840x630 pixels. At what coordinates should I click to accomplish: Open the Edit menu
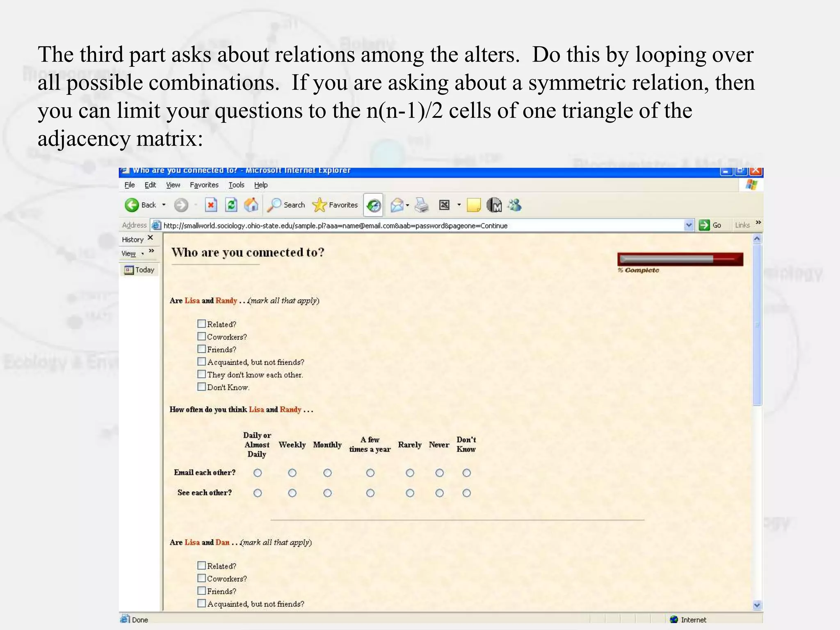coord(150,185)
